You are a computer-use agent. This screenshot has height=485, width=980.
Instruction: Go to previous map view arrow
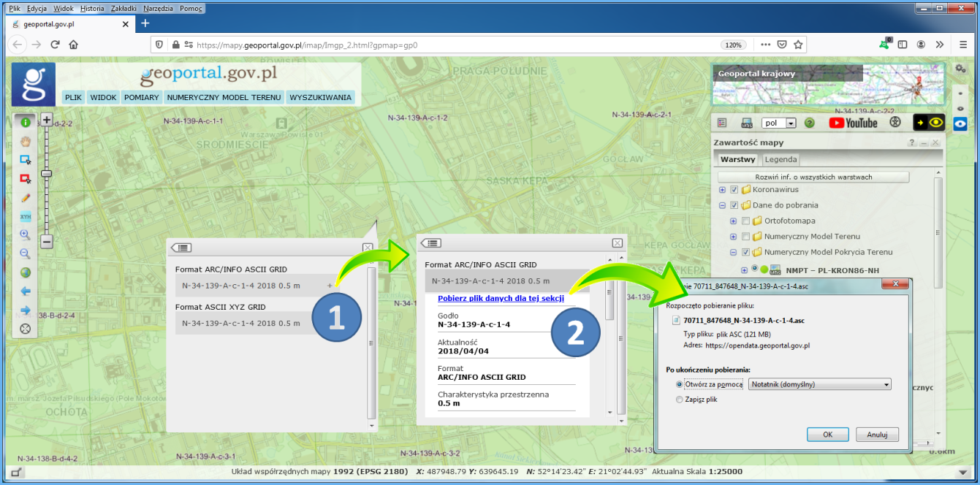[25, 291]
